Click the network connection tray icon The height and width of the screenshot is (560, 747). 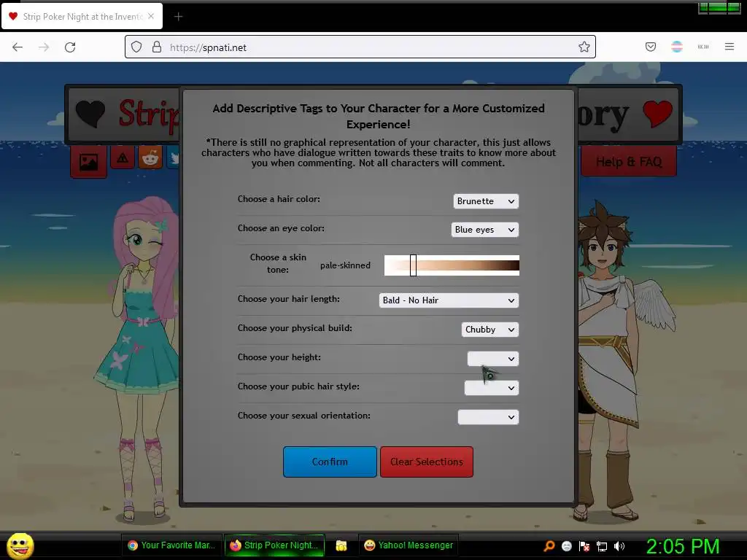point(602,546)
